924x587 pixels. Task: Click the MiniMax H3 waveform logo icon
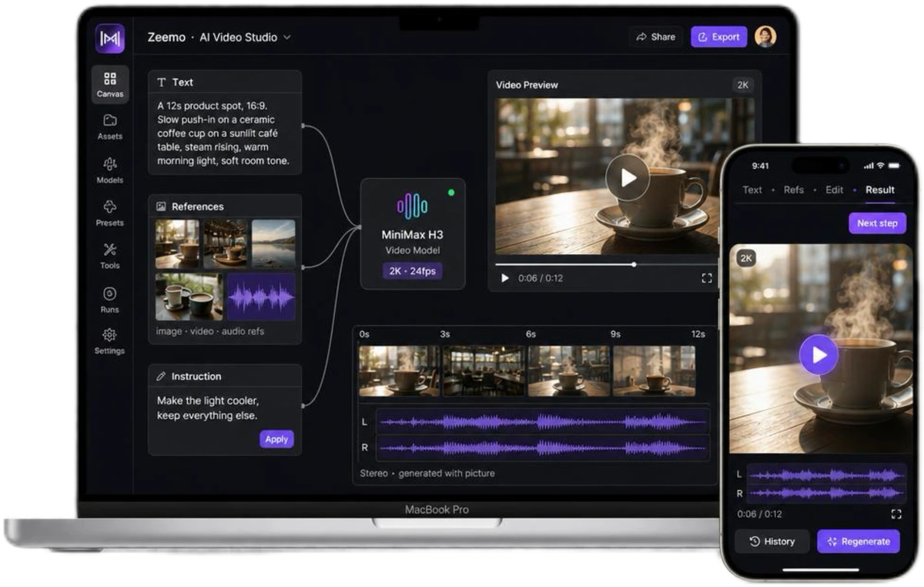412,206
